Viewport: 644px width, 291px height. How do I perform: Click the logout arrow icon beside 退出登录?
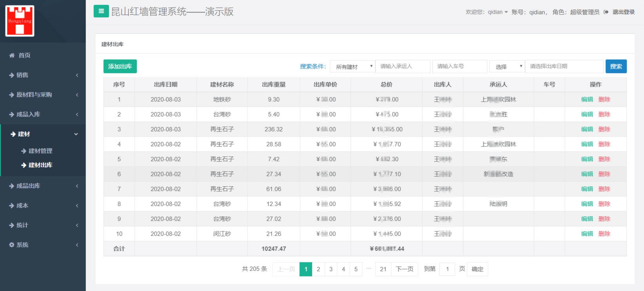[606, 12]
